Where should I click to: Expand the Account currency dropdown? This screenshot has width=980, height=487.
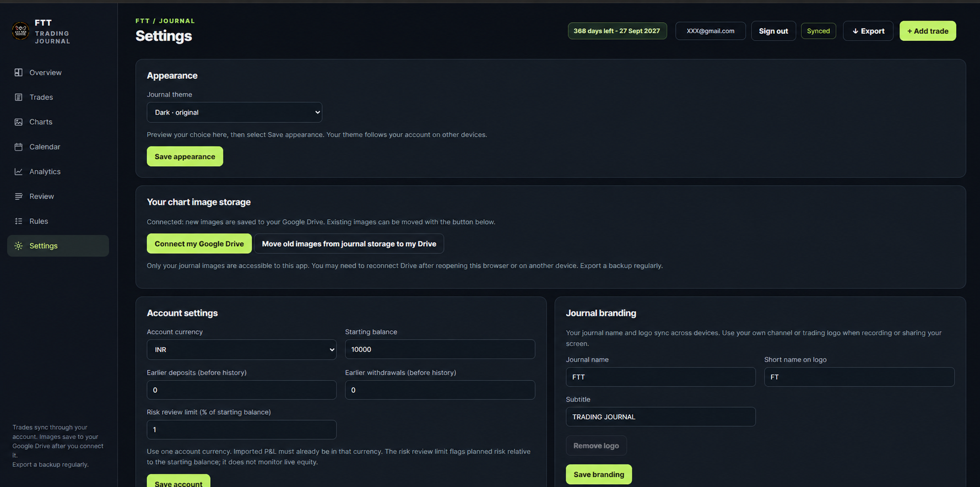pyautogui.click(x=241, y=350)
